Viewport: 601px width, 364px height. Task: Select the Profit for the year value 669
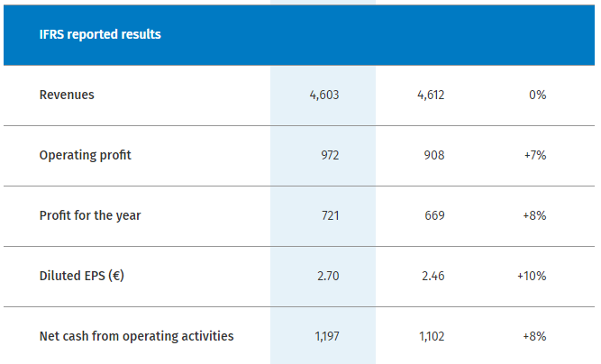[x=433, y=215]
